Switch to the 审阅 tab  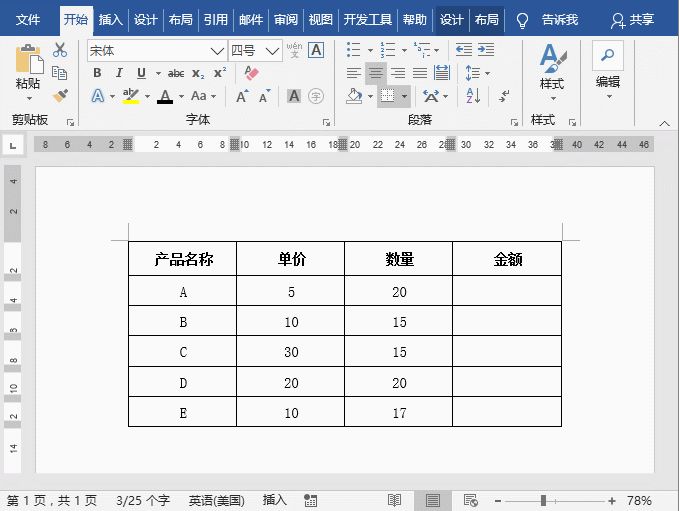[x=286, y=19]
